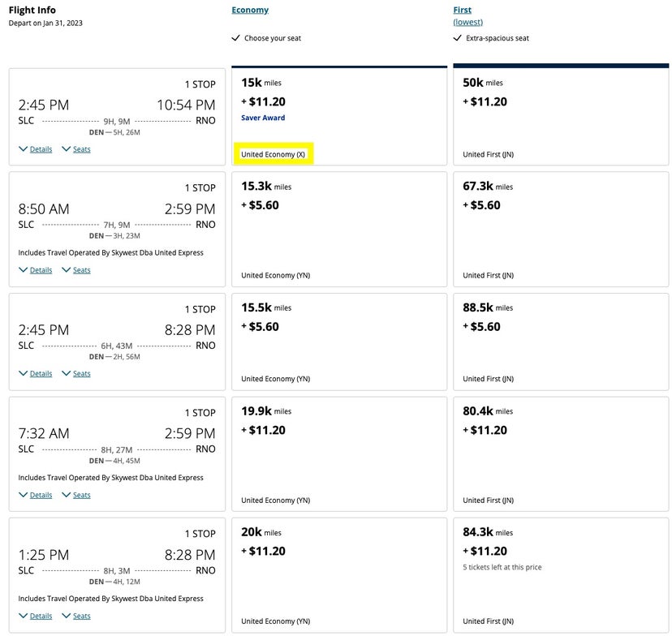Select the 15k miles Economy fare

click(x=338, y=115)
